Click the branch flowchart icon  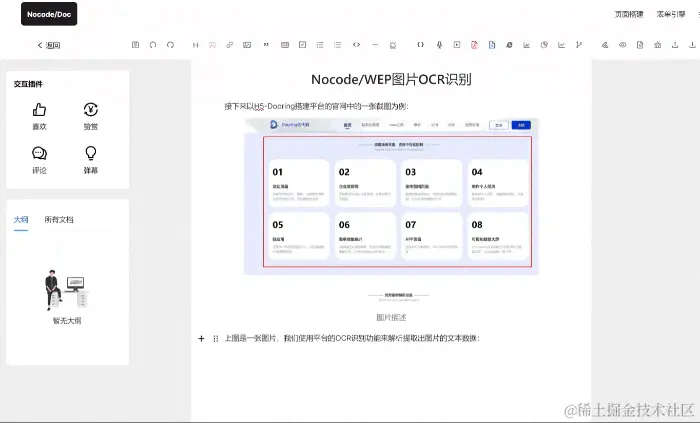point(579,45)
